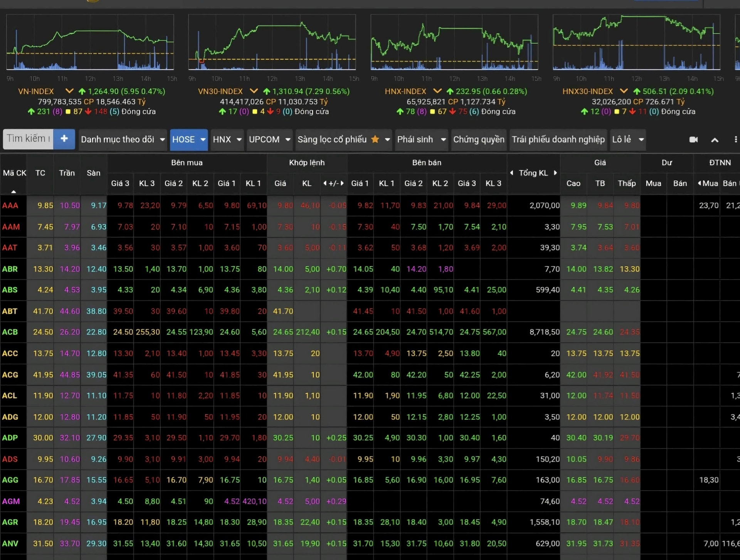Expand the HNX-INDEX selector chevron

click(x=437, y=91)
